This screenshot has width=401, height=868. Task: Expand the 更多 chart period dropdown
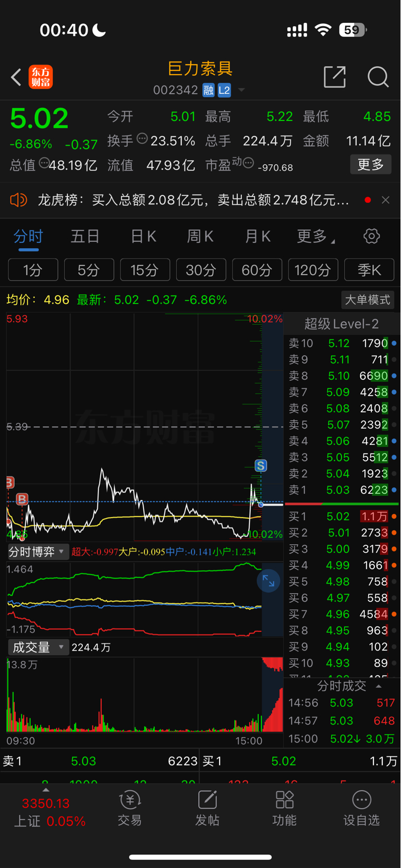(x=315, y=237)
